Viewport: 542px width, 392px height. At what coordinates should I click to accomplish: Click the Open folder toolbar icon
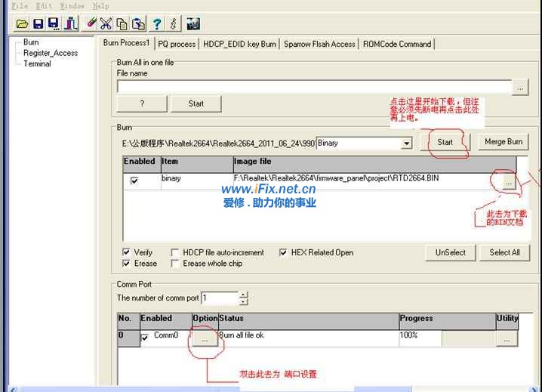23,24
